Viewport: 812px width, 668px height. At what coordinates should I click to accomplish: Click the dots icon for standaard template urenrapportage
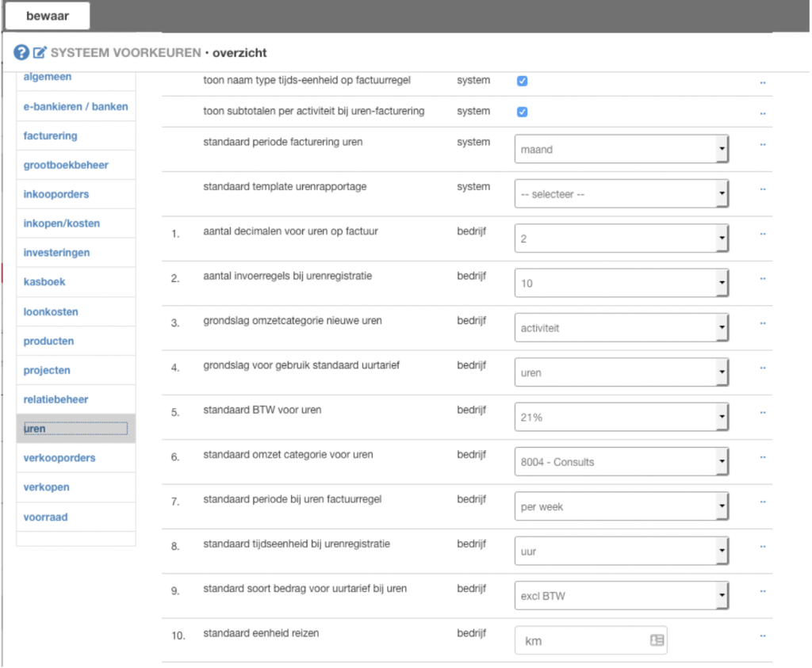(x=763, y=190)
